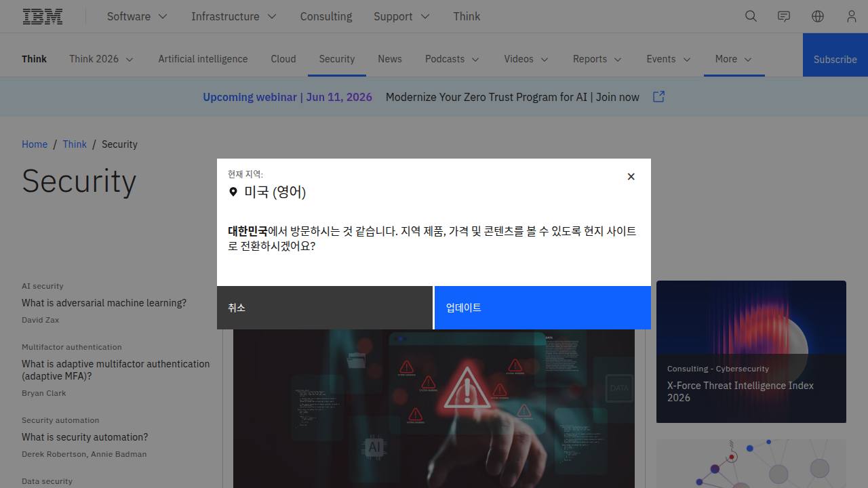Expand the More dropdown
The image size is (868, 488).
pos(734,59)
